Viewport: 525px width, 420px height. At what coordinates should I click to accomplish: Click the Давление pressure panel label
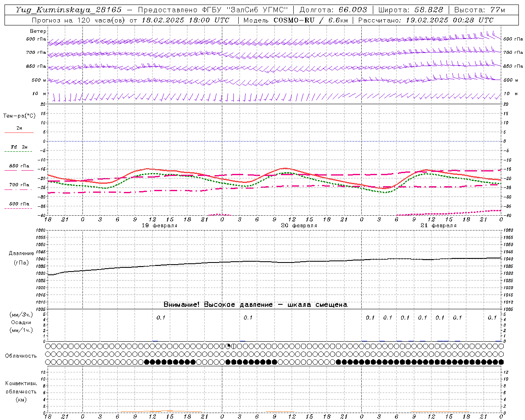click(x=21, y=253)
